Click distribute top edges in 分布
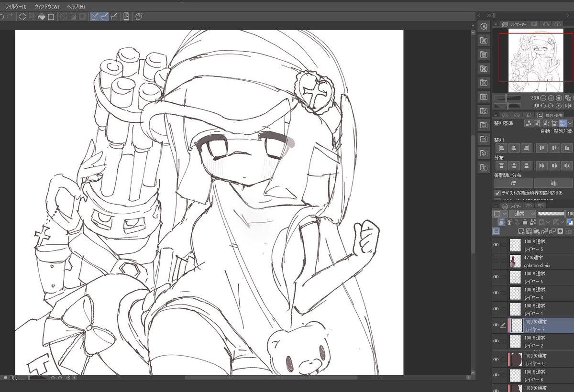This screenshot has width=574, height=392. coord(501,166)
